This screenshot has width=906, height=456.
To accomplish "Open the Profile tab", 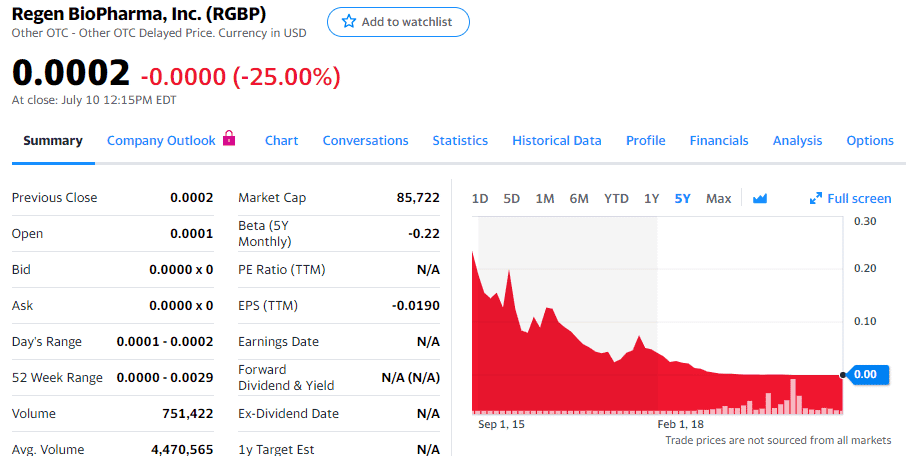I will click(x=645, y=140).
